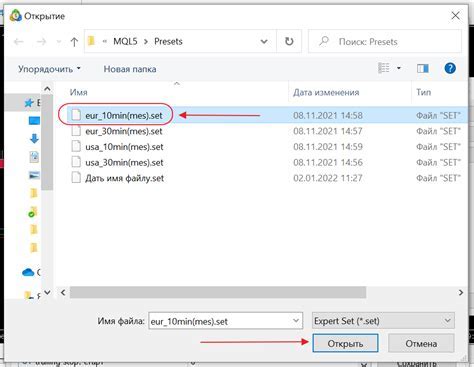Expand the file name history dropdown
This screenshot has height=367, width=474.
pos(296,321)
